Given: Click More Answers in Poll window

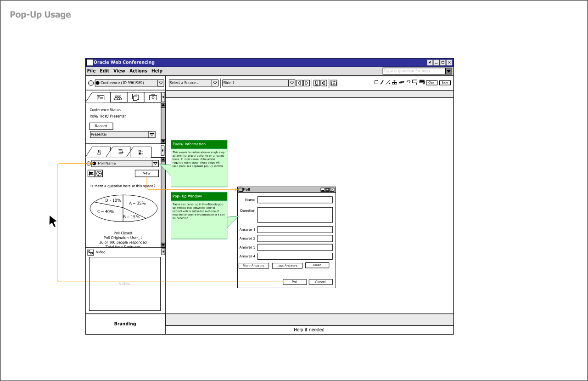Looking at the screenshot, I should (253, 266).
